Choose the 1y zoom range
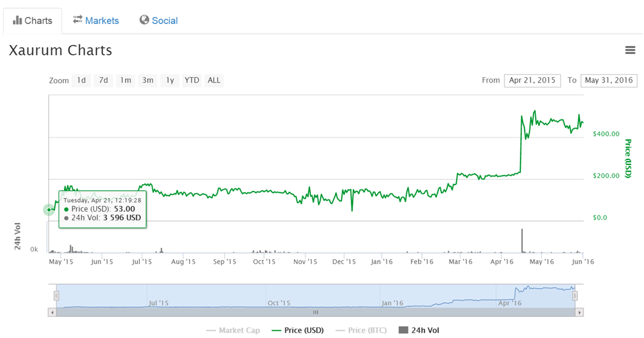This screenshot has width=644, height=338. [x=170, y=80]
